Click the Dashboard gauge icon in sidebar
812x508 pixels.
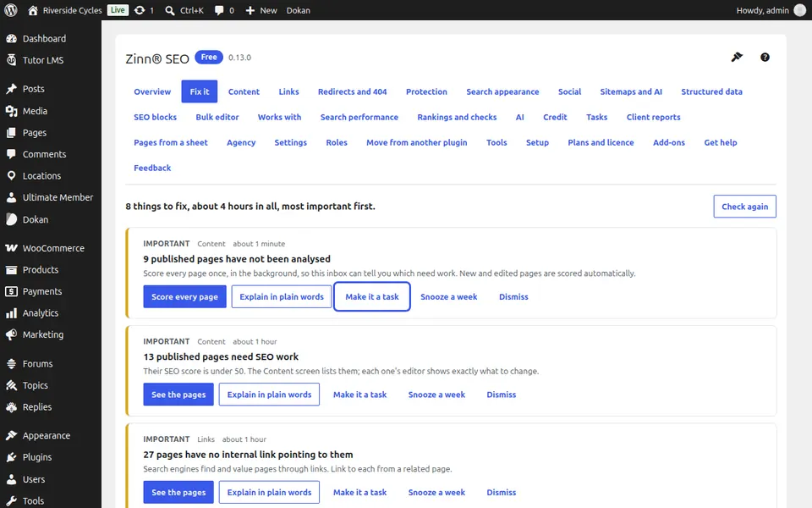click(11, 38)
